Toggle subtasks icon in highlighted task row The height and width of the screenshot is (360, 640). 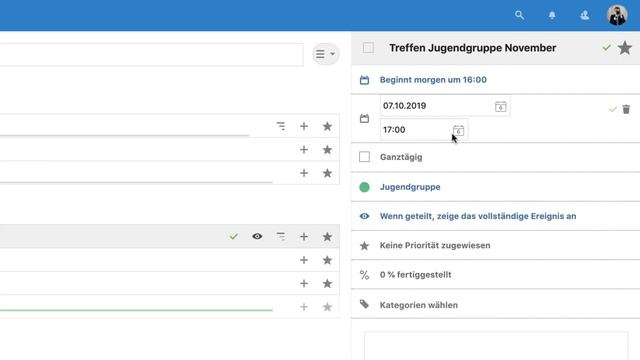[x=281, y=236]
